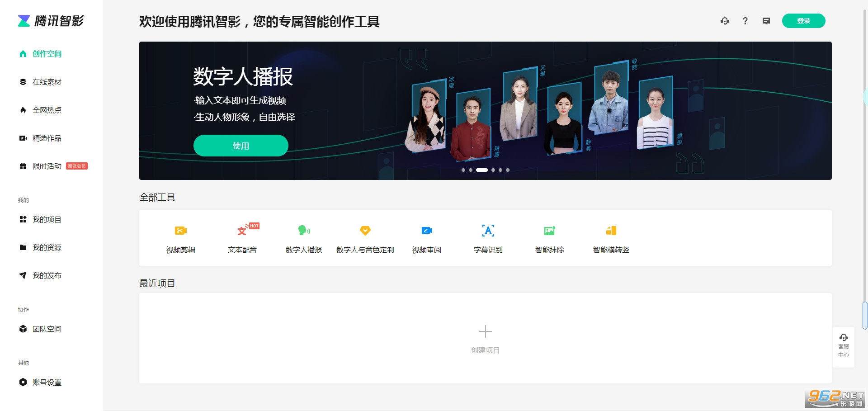Open 创作空间 home icon in sidebar
868x411 pixels.
tap(23, 54)
